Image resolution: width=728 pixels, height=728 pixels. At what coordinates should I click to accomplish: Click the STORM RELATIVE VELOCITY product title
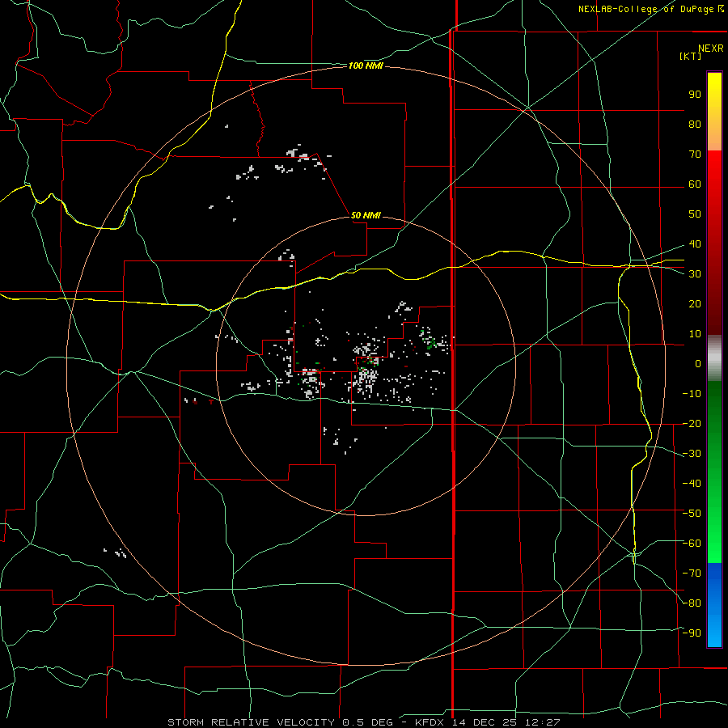click(251, 722)
